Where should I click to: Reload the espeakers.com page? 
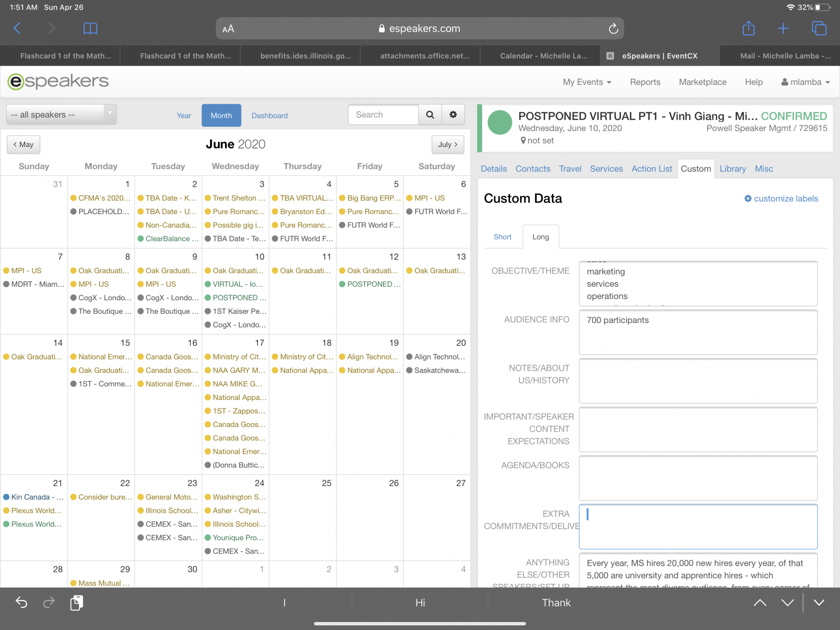pyautogui.click(x=613, y=29)
